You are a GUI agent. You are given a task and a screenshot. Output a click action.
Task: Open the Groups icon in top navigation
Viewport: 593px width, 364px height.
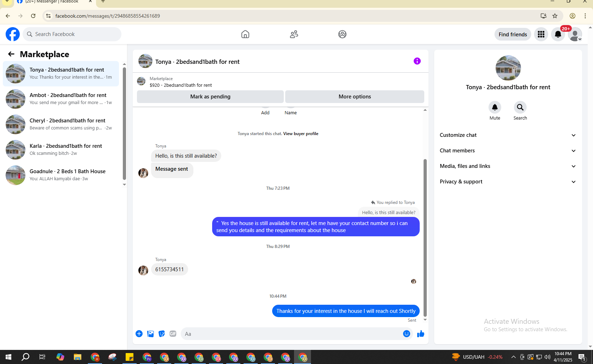342,34
